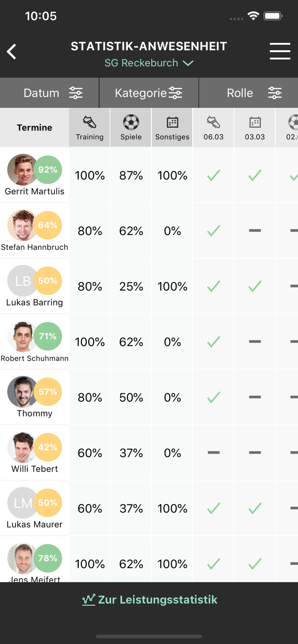The image size is (298, 644).
Task: Toggle Willi Tebert's 06.03 absence dash
Action: [214, 452]
